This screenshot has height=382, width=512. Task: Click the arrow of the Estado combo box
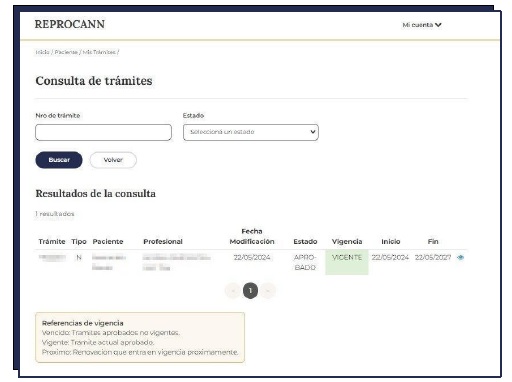click(x=313, y=132)
